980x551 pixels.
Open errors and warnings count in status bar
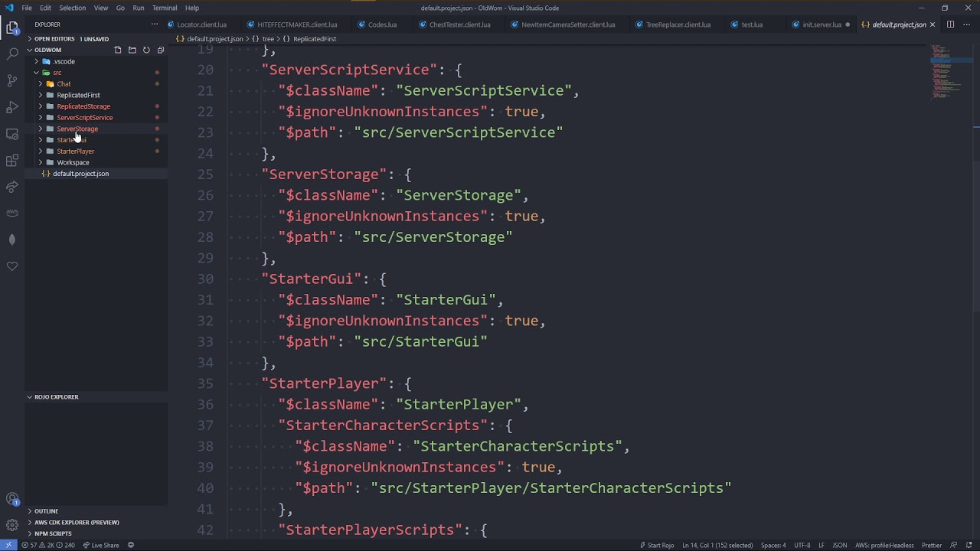coord(49,546)
